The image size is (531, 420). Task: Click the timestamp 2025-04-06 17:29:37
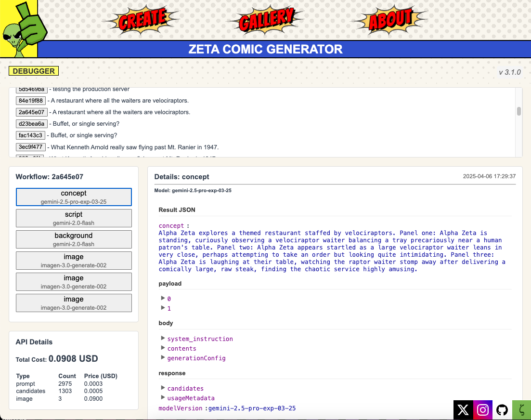click(x=489, y=176)
